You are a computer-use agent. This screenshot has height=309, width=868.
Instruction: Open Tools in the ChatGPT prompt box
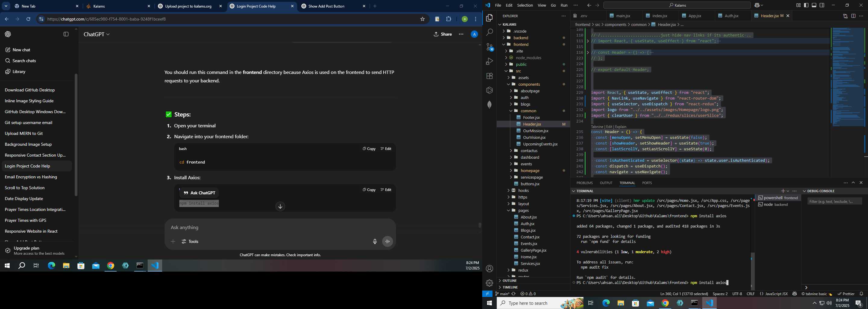(x=190, y=241)
